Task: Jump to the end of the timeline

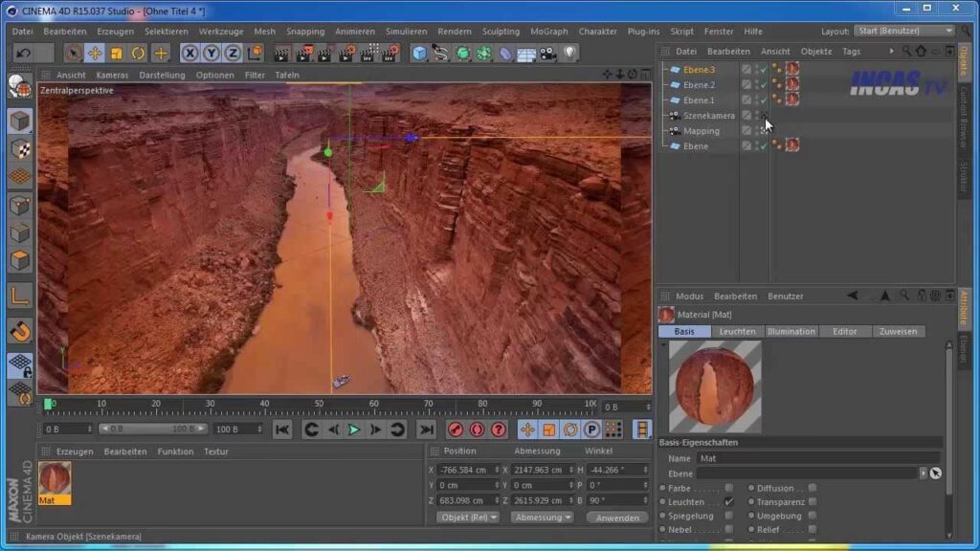Action: pos(427,430)
